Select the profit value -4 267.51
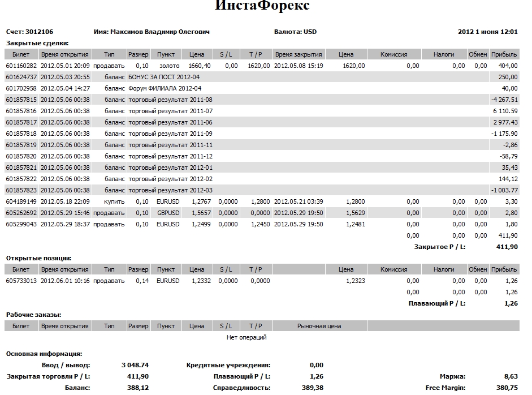 coord(504,100)
